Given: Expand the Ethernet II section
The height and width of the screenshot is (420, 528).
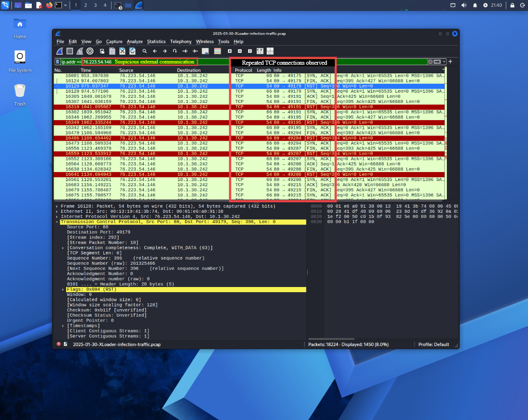Looking at the screenshot, I should coord(58,212).
